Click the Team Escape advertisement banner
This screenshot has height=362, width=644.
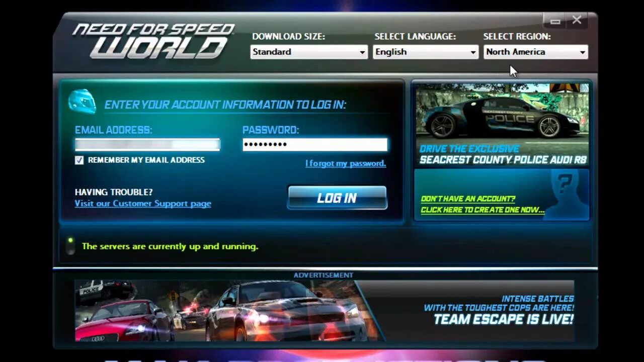(325, 311)
